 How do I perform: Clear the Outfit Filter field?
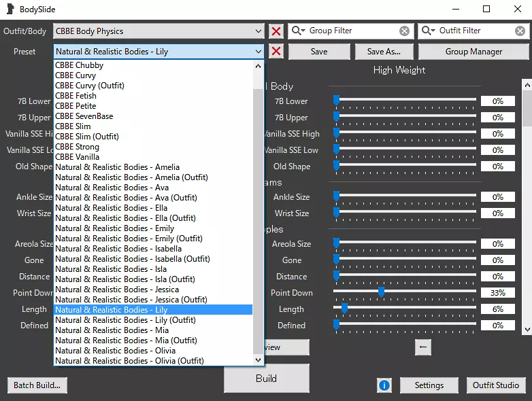coord(520,31)
